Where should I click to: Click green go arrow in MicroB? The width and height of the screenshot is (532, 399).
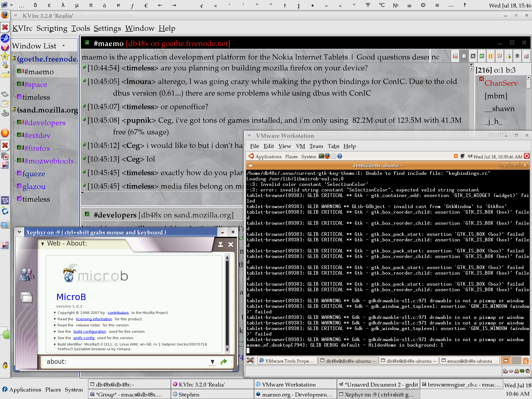[x=224, y=362]
